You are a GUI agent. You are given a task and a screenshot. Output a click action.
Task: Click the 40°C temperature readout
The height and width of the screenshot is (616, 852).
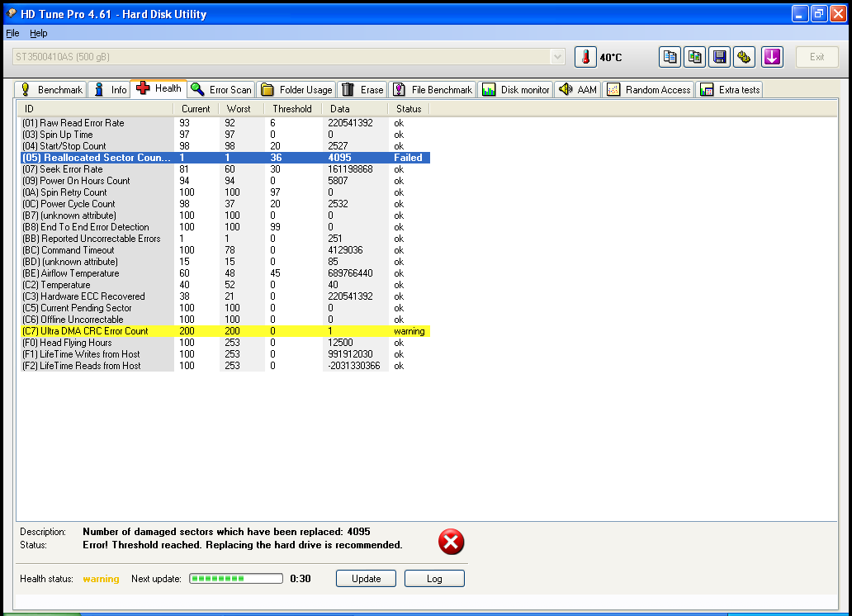pyautogui.click(x=611, y=57)
